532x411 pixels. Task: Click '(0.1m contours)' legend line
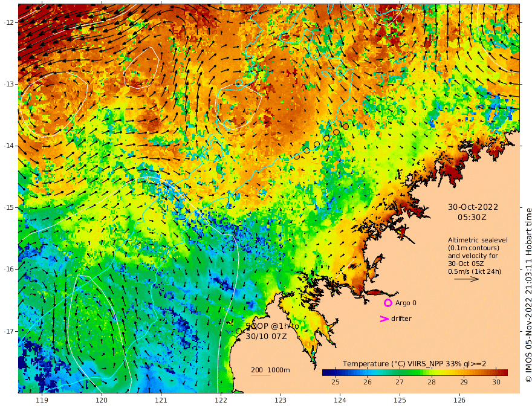(473, 248)
